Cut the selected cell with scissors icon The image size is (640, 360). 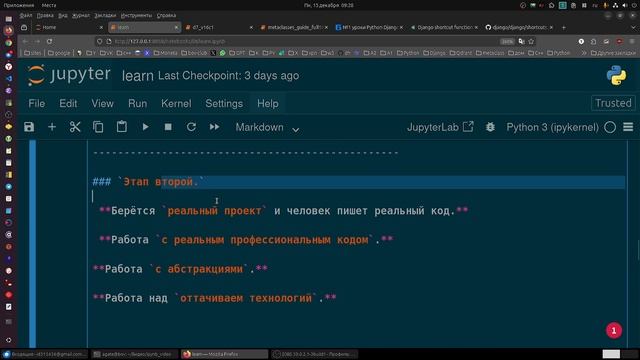coord(75,127)
